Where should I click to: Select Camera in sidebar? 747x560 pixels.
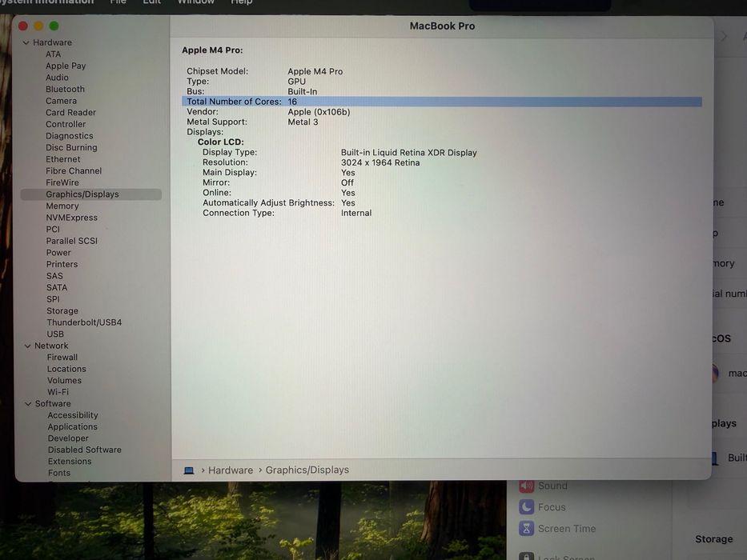(x=61, y=101)
